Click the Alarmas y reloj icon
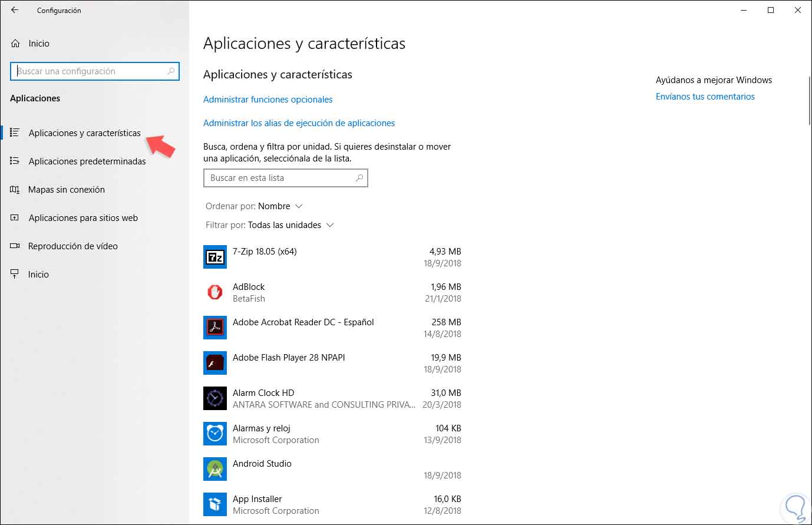 [215, 434]
